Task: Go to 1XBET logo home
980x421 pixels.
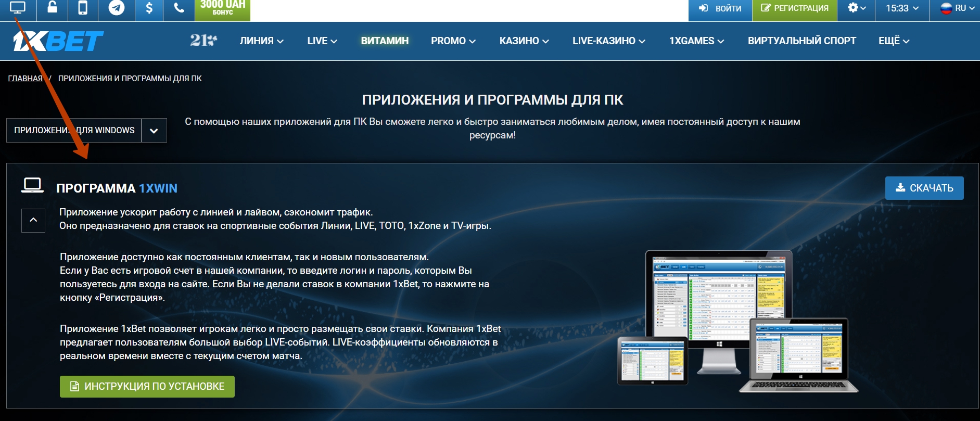Action: [x=58, y=41]
